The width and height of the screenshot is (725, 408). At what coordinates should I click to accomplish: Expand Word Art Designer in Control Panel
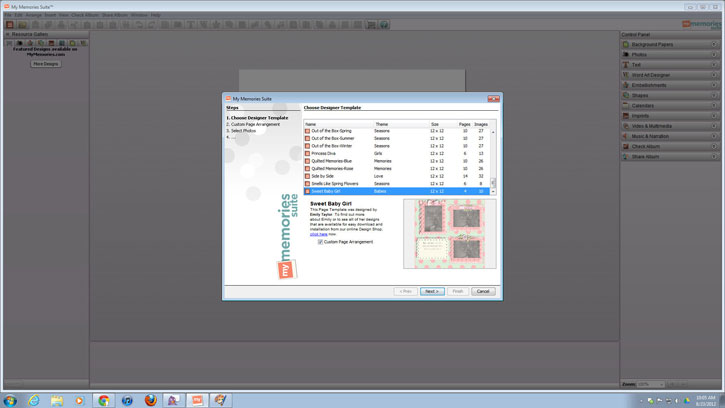tap(670, 75)
